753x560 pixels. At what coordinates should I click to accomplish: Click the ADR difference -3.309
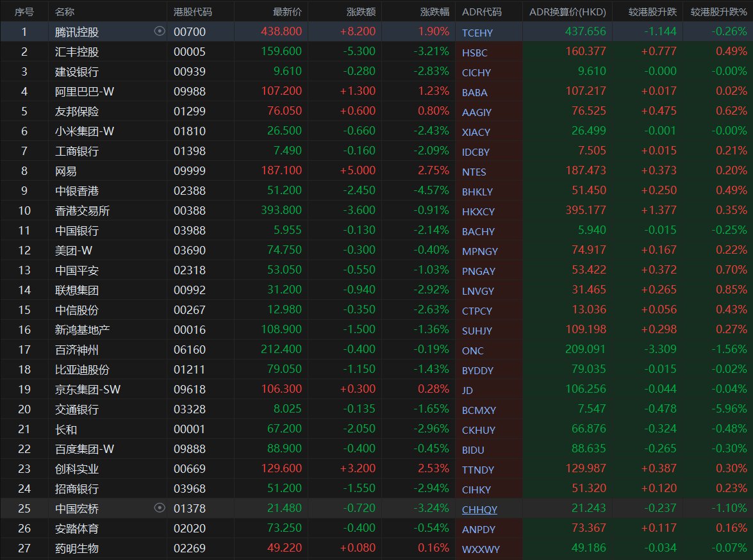pyautogui.click(x=660, y=349)
